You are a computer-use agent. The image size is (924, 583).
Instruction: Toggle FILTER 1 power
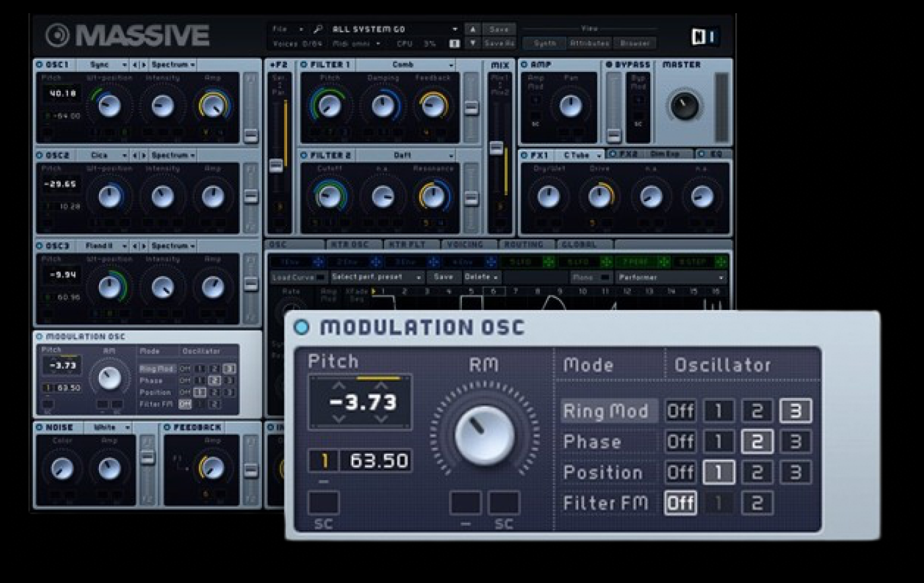304,65
